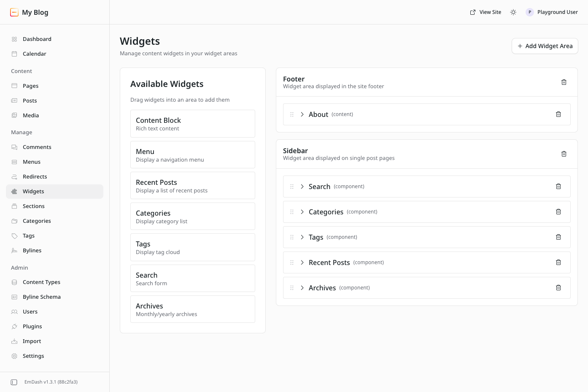Expand the Tags widget chevron in the Sidebar
Screen dimensions: 588x392
302,237
